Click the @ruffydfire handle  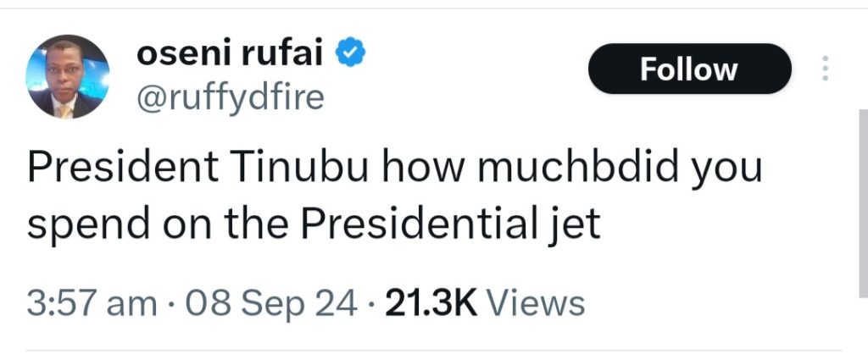point(230,98)
